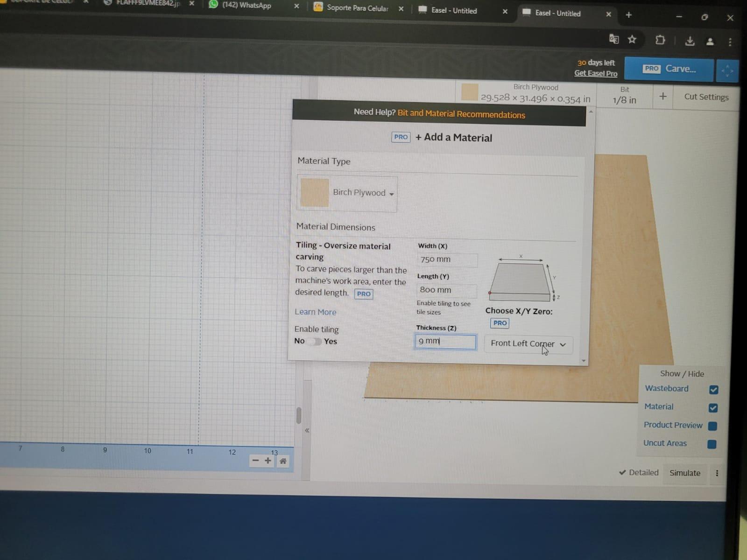Viewport: 747px width, 560px height.
Task: Click the vertical scrollbar handle of canvas
Action: point(299,415)
